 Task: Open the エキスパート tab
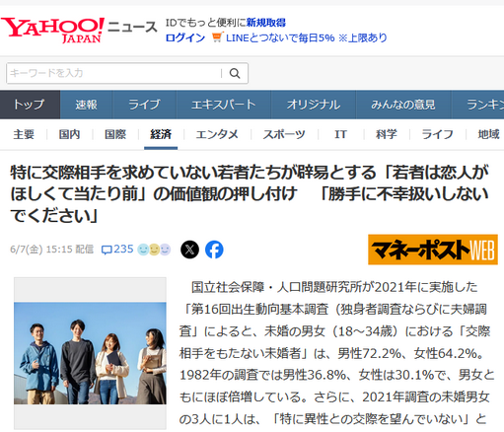click(x=224, y=105)
